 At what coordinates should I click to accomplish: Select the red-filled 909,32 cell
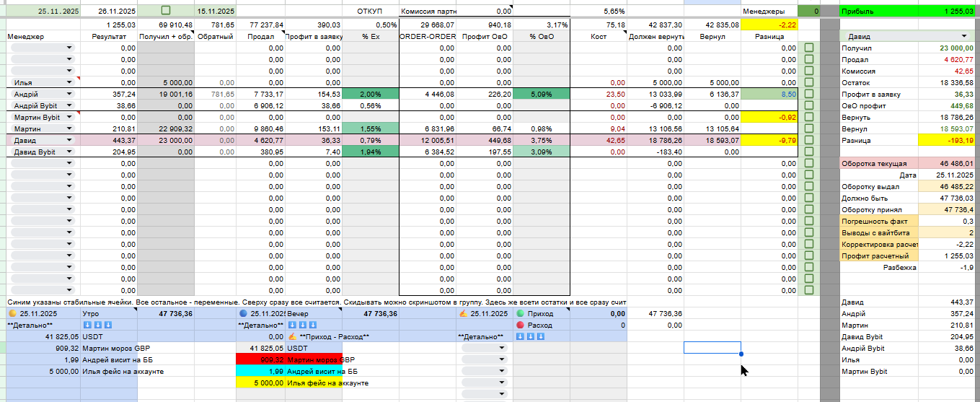[260, 359]
